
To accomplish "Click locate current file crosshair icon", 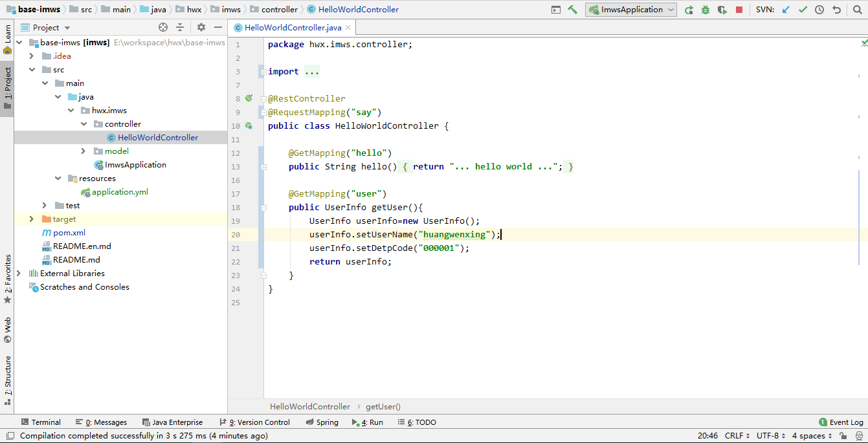I will pyautogui.click(x=163, y=27).
